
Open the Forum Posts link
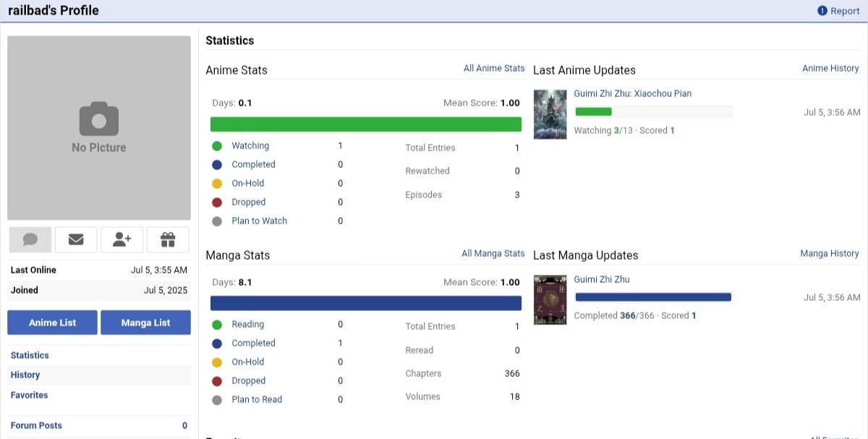click(36, 425)
